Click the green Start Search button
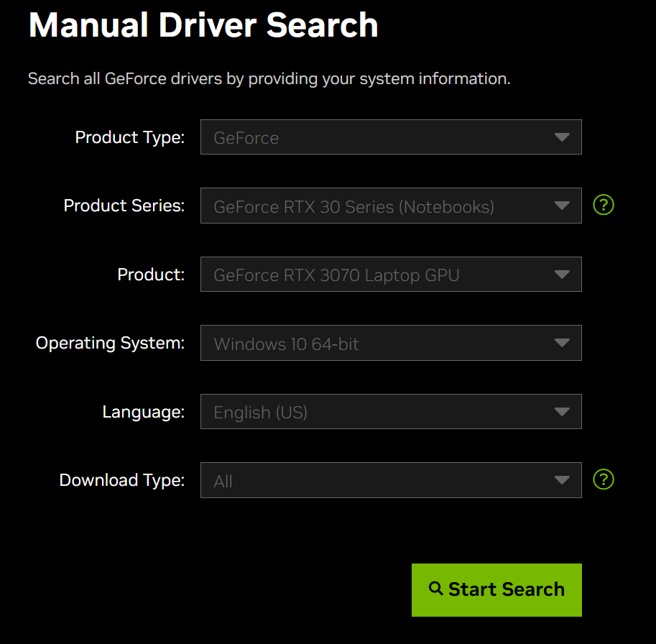This screenshot has width=656, height=644. (496, 590)
